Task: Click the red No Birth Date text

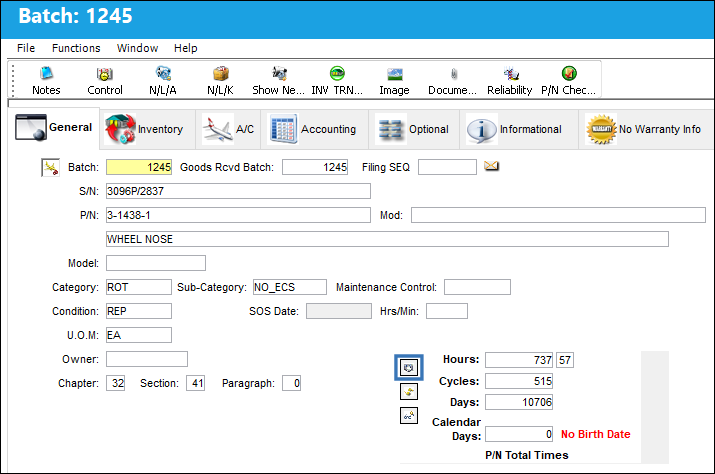Action: tap(596, 434)
